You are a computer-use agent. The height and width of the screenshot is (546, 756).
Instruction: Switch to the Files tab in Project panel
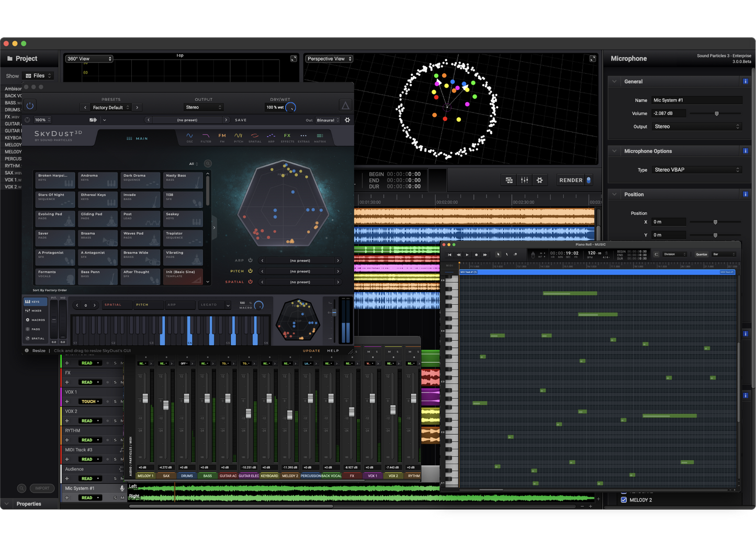point(38,75)
